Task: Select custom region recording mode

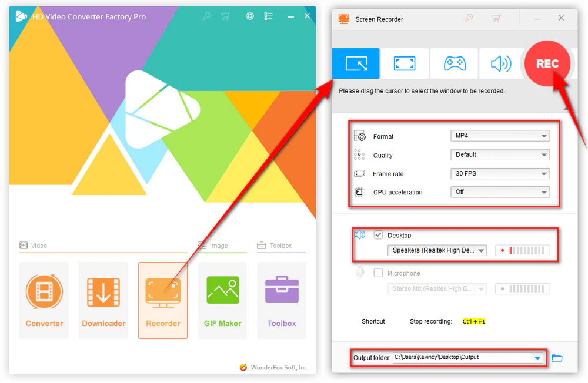Action: click(356, 63)
